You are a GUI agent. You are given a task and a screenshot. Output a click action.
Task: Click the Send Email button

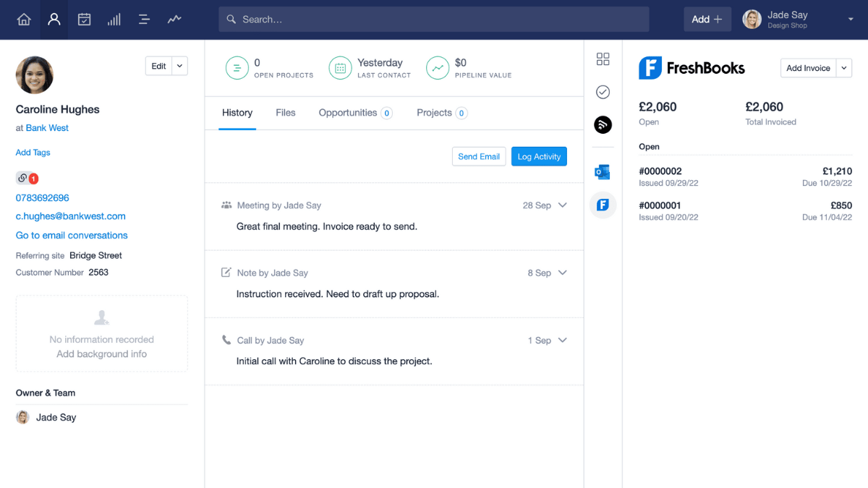pyautogui.click(x=479, y=156)
